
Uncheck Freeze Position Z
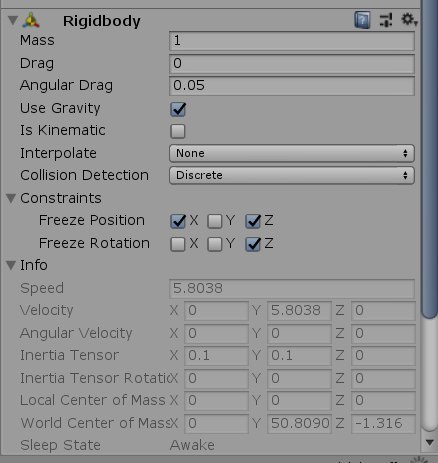coord(253,221)
